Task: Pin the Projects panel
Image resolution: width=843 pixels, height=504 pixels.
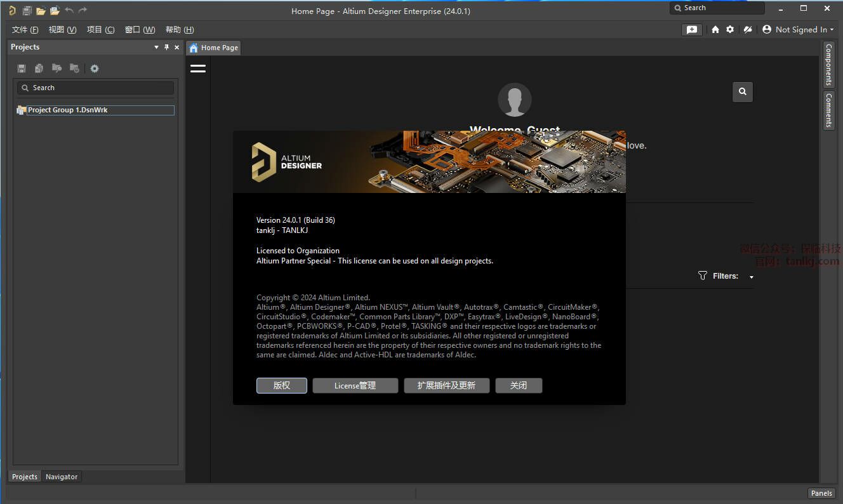Action: 167,47
